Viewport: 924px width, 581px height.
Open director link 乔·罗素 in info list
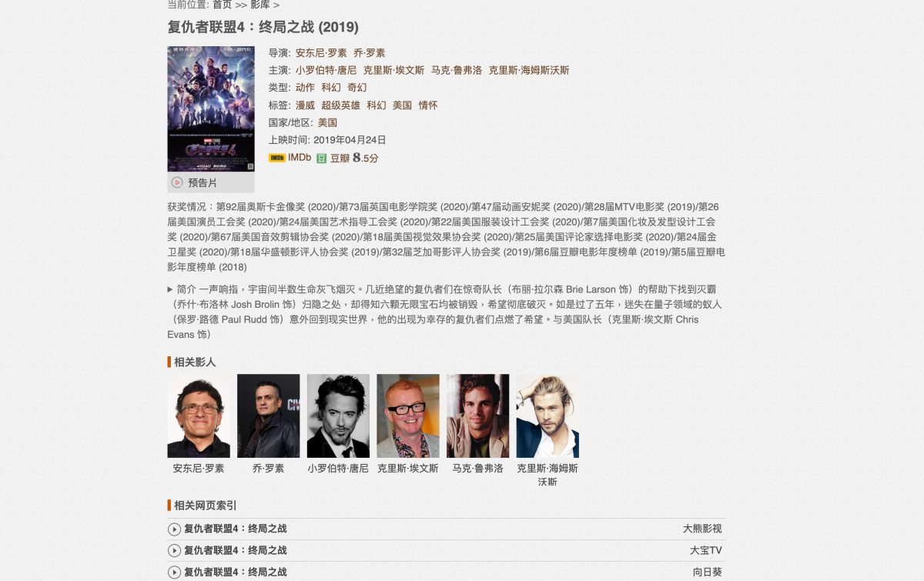370,53
